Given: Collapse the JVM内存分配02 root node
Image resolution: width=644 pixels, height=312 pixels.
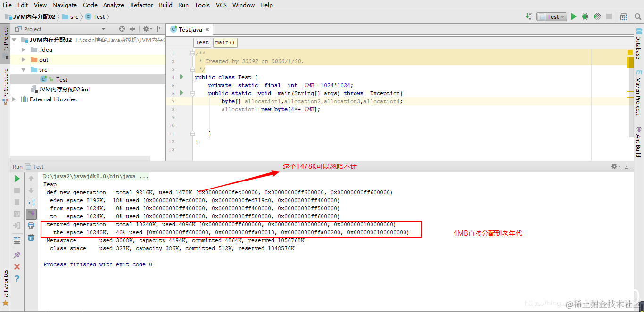Looking at the screenshot, I should click(x=14, y=40).
